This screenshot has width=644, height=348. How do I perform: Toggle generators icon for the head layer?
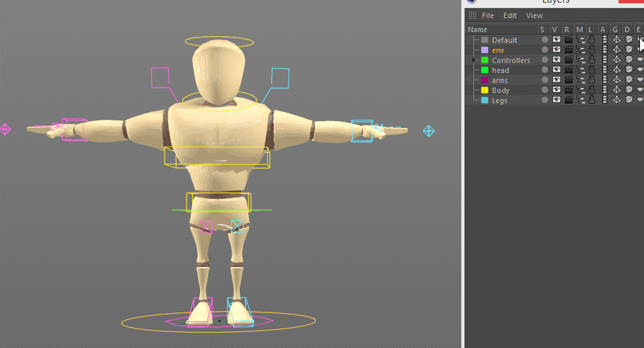pos(616,70)
